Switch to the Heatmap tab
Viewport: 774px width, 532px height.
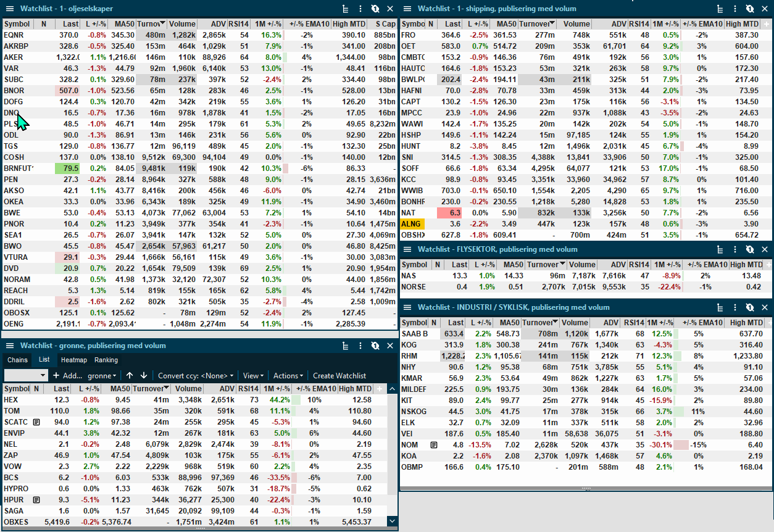click(x=73, y=360)
